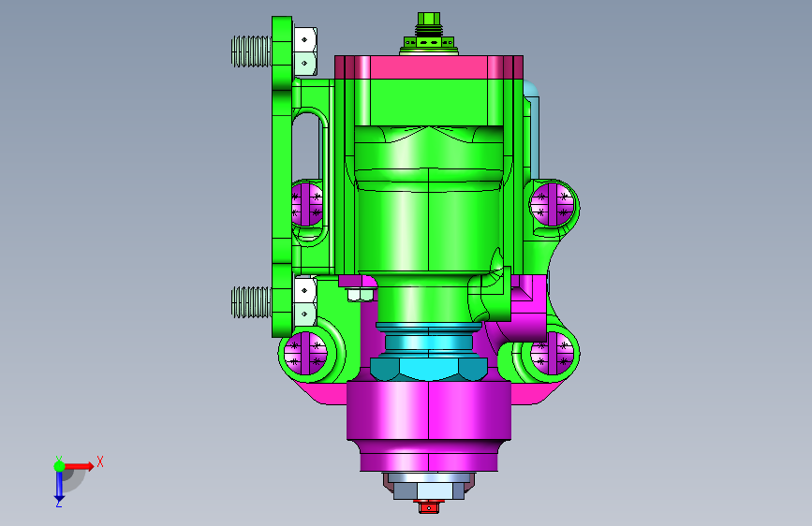Select the red plug at the model's bottom
The image size is (812, 526).
coord(428,506)
